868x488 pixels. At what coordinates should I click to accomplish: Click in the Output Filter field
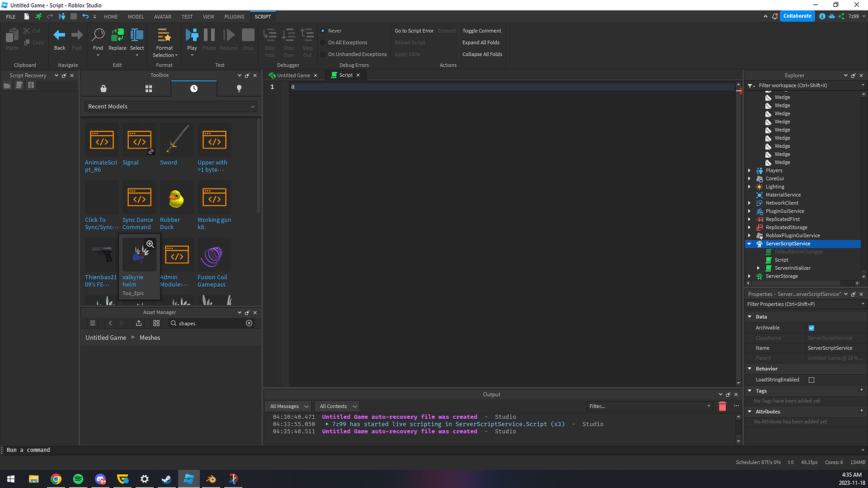[x=650, y=406]
